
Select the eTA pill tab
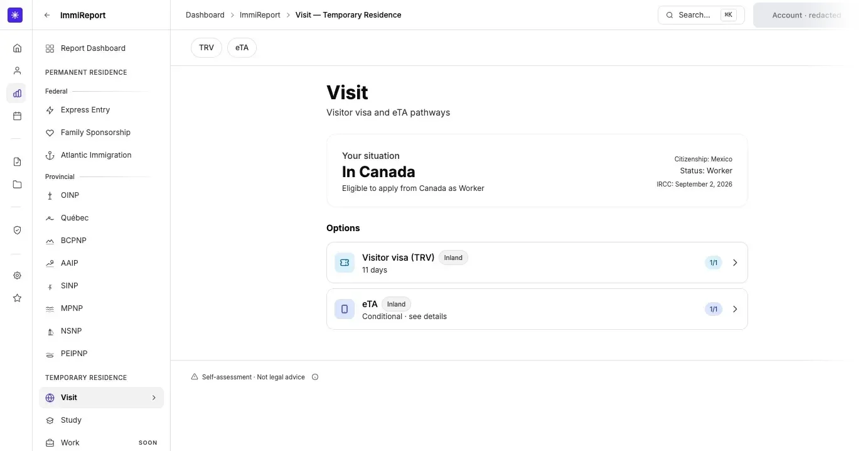(242, 48)
